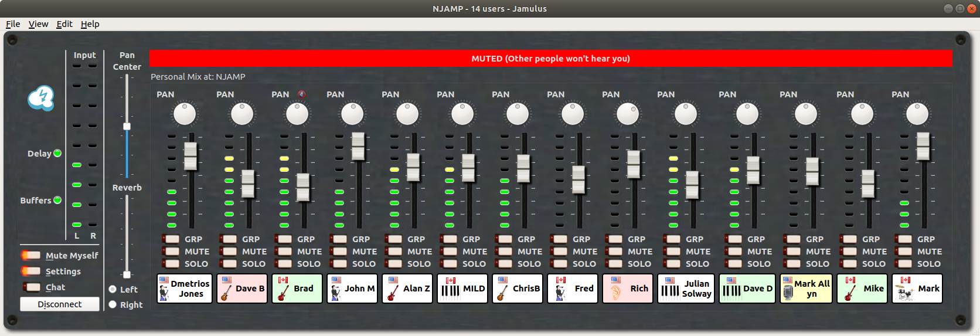This screenshot has height=336, width=980.
Task: Click John M's volume fader handle
Action: pyautogui.click(x=358, y=146)
